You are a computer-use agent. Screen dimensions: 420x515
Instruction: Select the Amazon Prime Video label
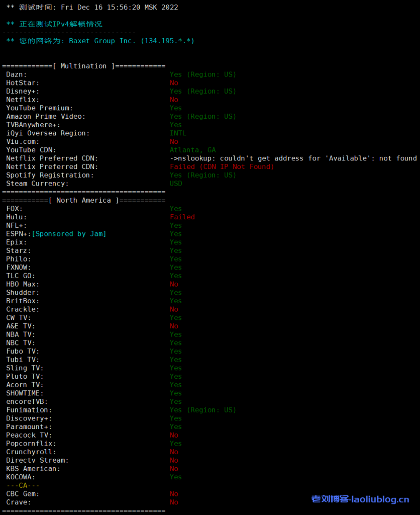[x=46, y=116]
